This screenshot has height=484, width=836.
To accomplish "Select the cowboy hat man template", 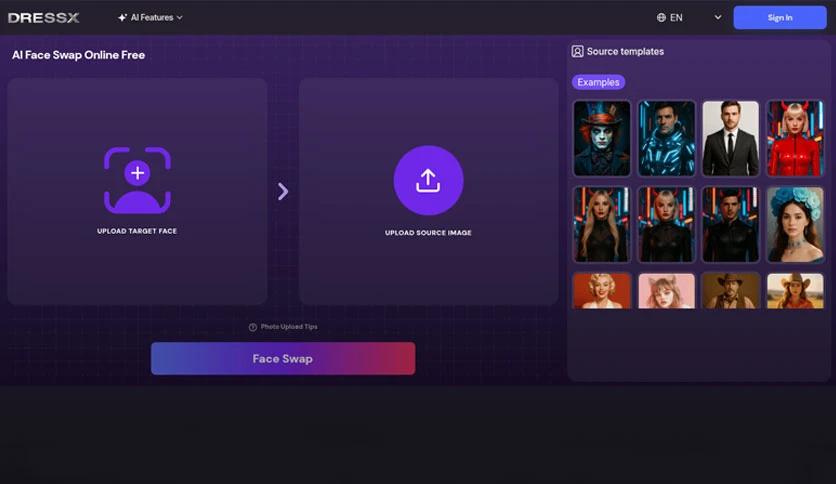I will coord(730,290).
